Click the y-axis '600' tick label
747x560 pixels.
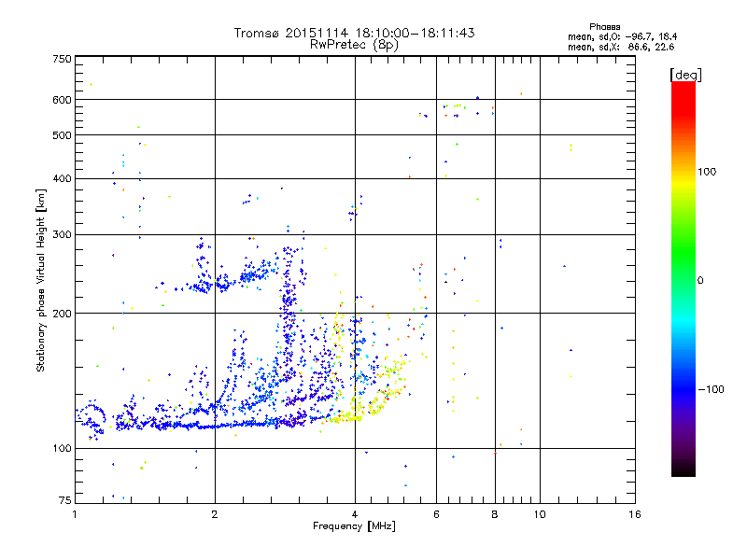pyautogui.click(x=62, y=100)
